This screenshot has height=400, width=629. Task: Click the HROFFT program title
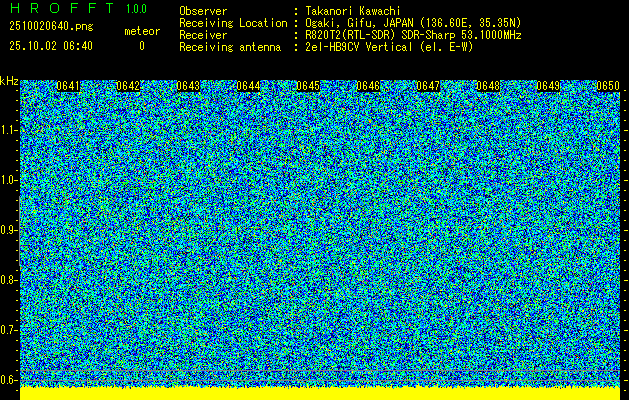tap(62, 8)
